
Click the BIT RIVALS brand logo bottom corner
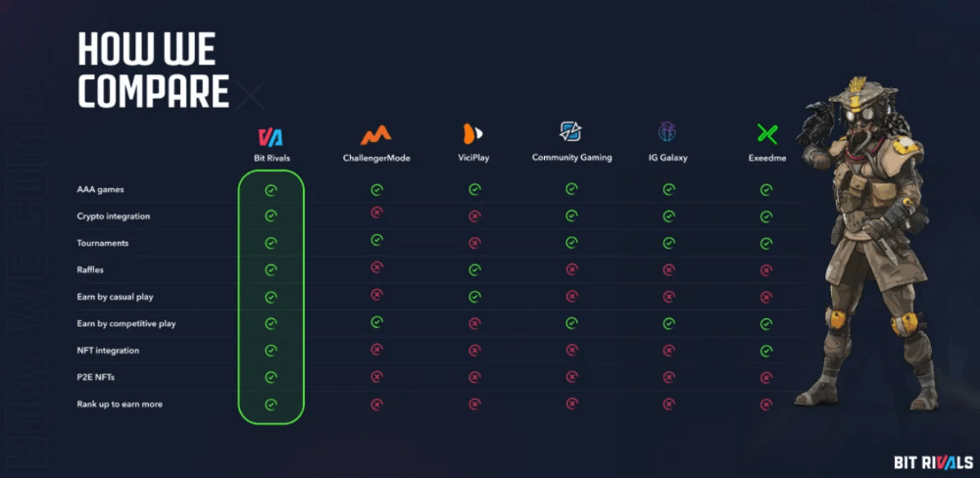click(933, 462)
